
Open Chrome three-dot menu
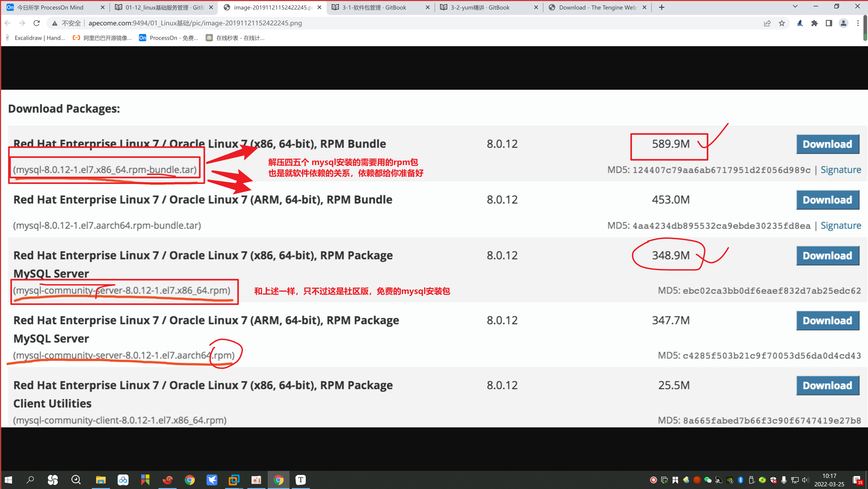(858, 23)
